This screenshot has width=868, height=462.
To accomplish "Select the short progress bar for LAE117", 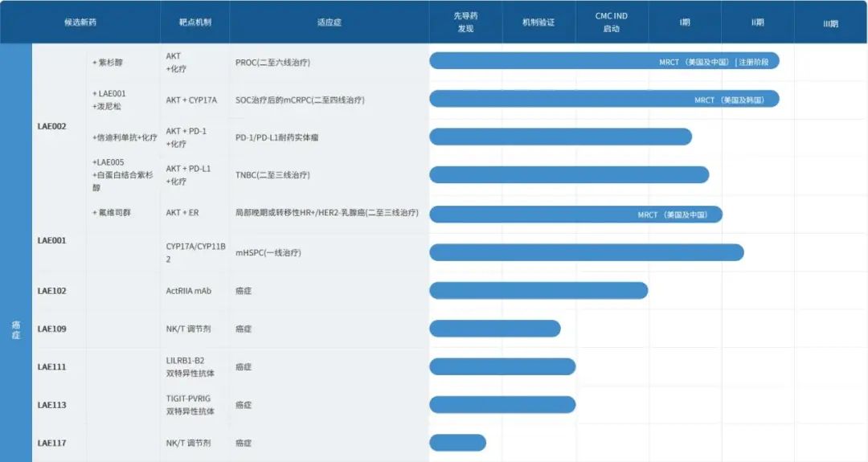I will (x=457, y=443).
